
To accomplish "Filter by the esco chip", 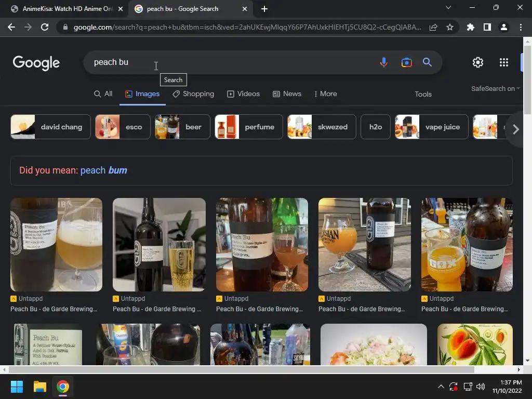I will tap(123, 127).
